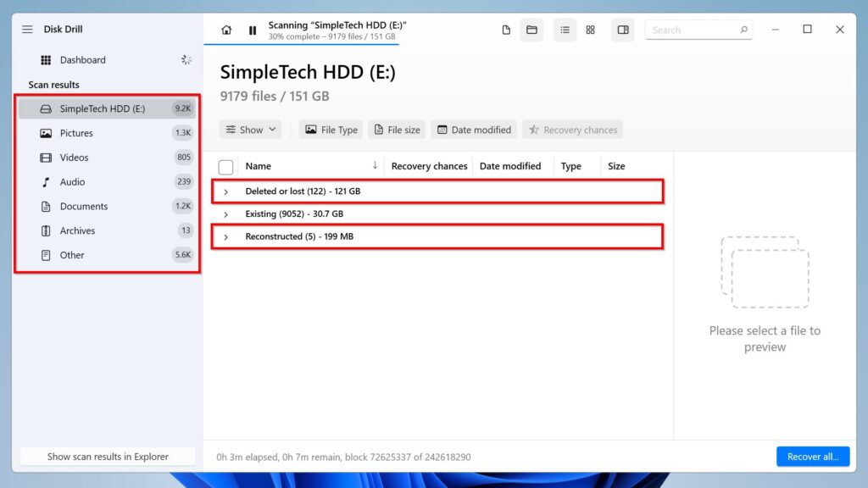Expand the Reconstructed group
The height and width of the screenshot is (488, 868).
[225, 237]
